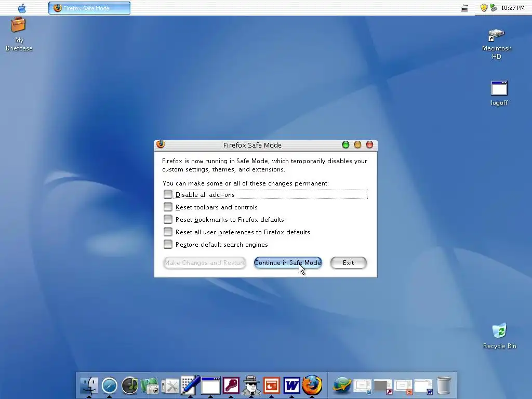Click the Exit button
Viewport: 532px width, 399px height.
pyautogui.click(x=349, y=262)
